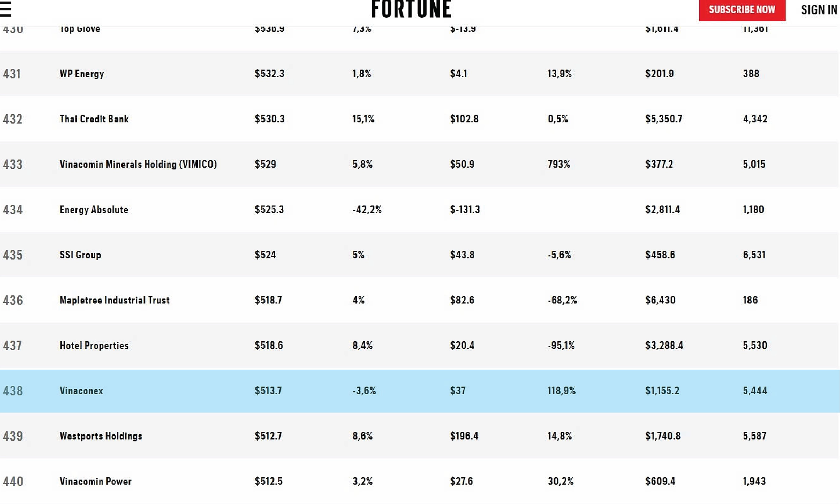
Task: Select the highlighted Vinaconex row
Action: pos(81,390)
